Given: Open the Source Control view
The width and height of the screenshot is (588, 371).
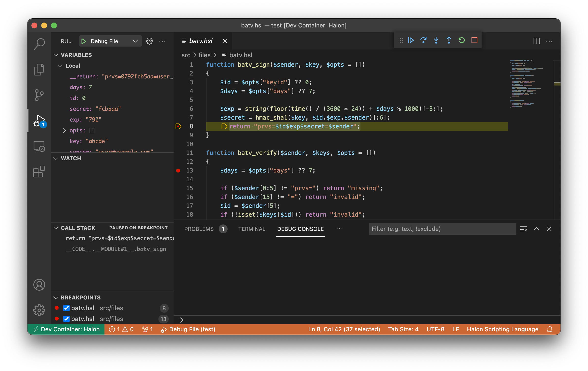Looking at the screenshot, I should point(39,95).
